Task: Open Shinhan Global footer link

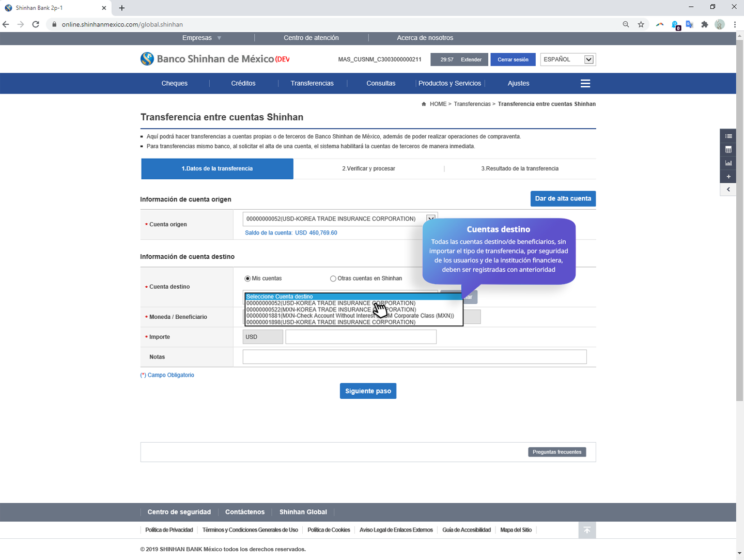Action: 303,512
